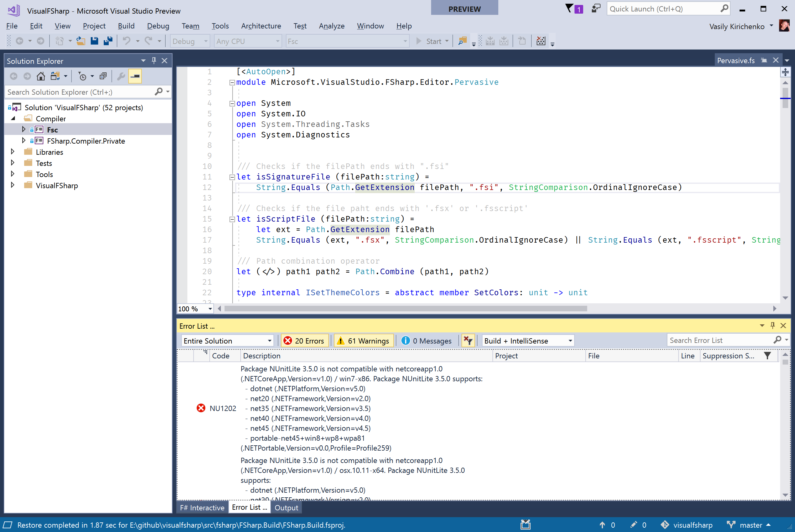This screenshot has height=532, width=795.
Task: Open the Architecture menu
Action: pyautogui.click(x=261, y=26)
